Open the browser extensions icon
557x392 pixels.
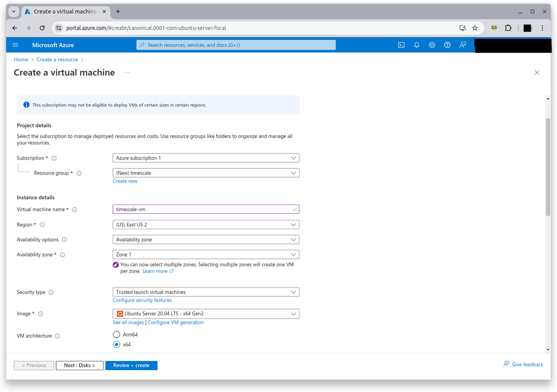pos(508,28)
